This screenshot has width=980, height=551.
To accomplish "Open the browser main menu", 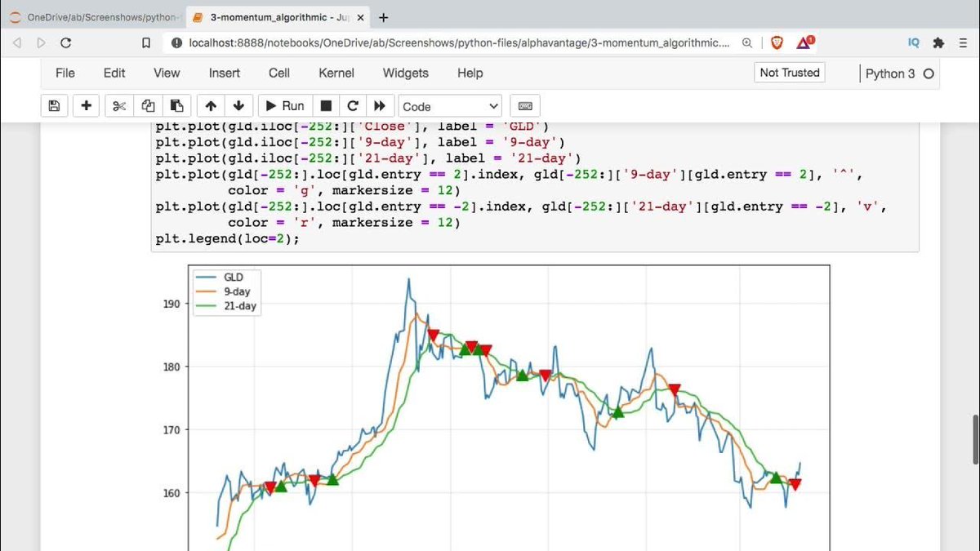I will click(964, 42).
